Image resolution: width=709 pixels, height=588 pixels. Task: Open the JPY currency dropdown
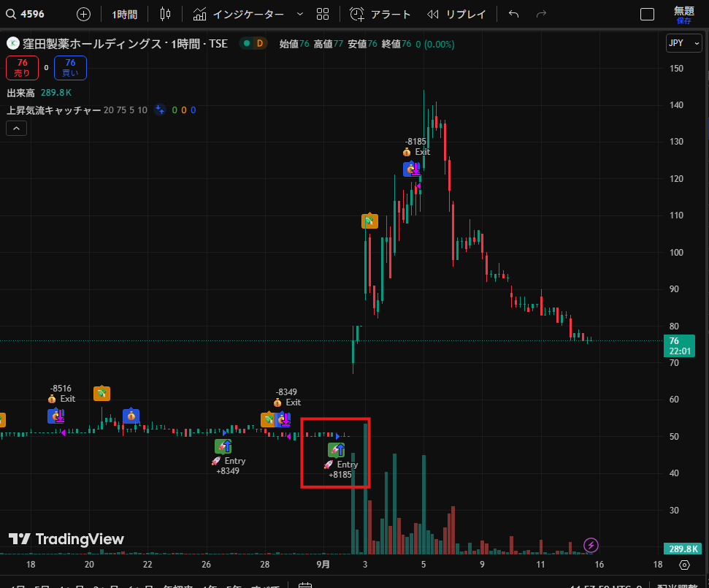(683, 43)
